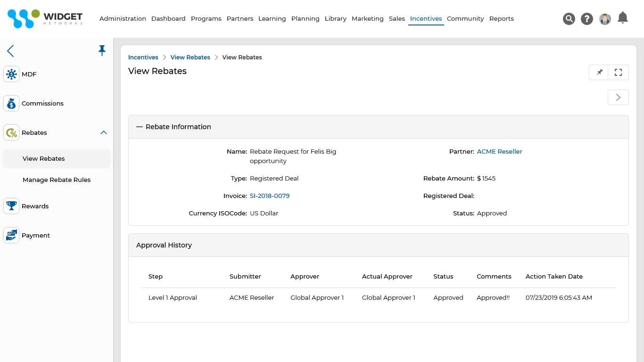Collapse the Rebates sidebar section

pos(104,133)
